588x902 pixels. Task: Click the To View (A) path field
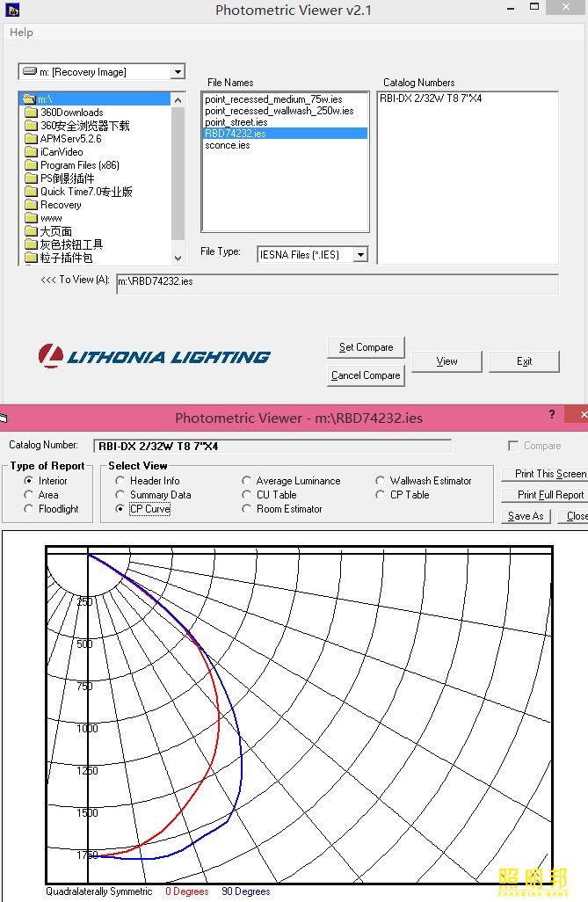(338, 282)
